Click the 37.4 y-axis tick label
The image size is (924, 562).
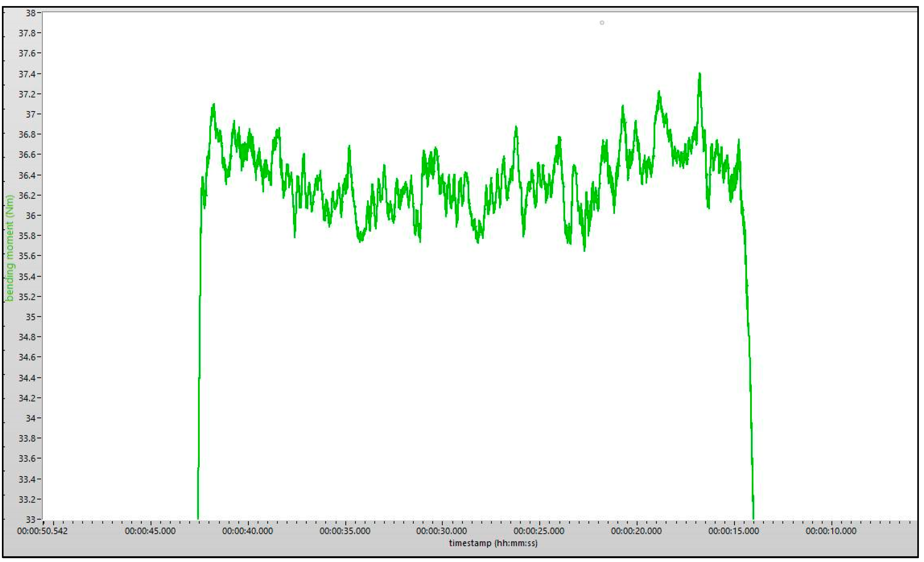pyautogui.click(x=27, y=74)
